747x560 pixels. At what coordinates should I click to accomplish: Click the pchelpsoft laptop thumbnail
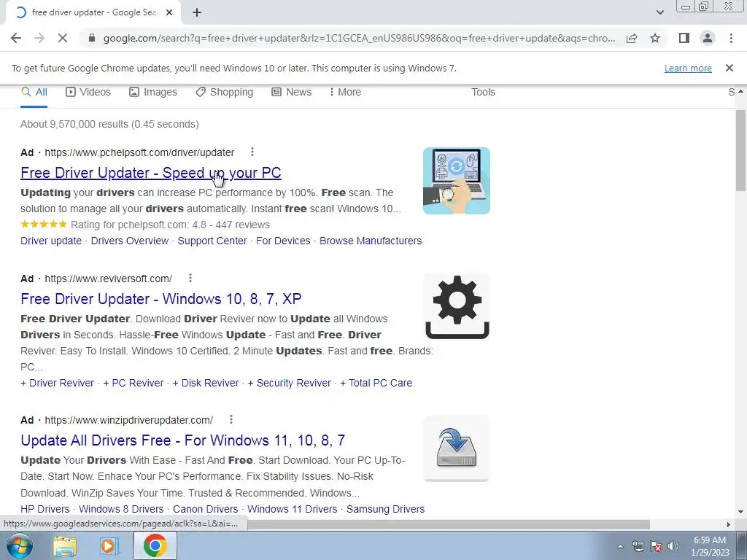click(457, 181)
